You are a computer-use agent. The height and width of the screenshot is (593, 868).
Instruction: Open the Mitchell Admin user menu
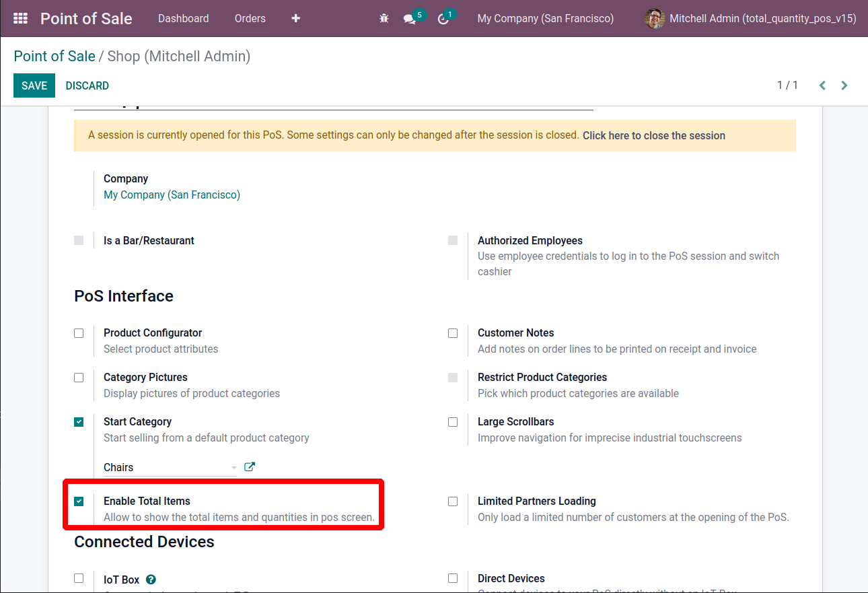click(x=750, y=18)
